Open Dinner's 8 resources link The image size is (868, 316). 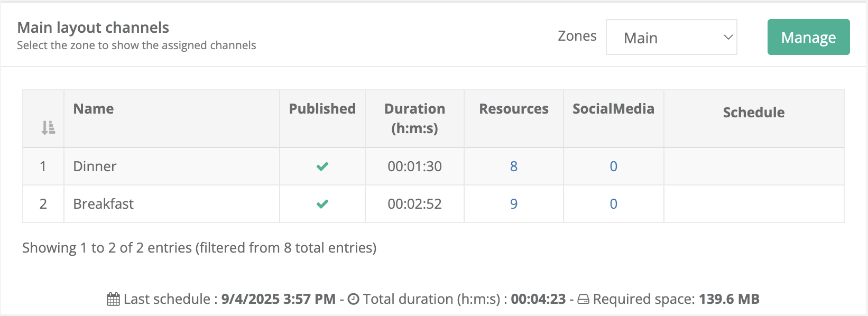click(513, 166)
